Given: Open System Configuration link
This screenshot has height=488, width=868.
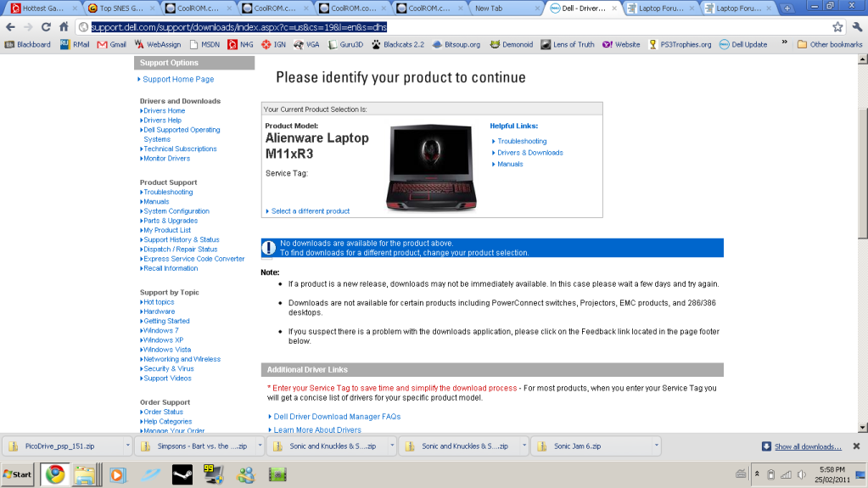Looking at the screenshot, I should pyautogui.click(x=176, y=211).
